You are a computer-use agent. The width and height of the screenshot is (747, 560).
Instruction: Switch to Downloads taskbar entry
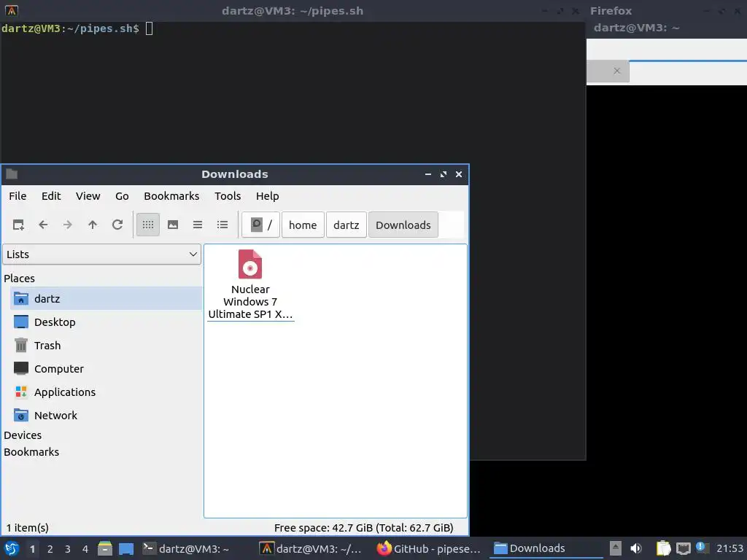(547, 548)
